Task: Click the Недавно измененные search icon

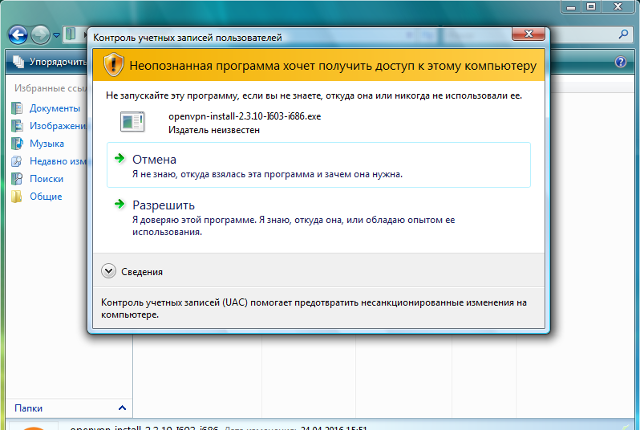Action: coord(17,161)
